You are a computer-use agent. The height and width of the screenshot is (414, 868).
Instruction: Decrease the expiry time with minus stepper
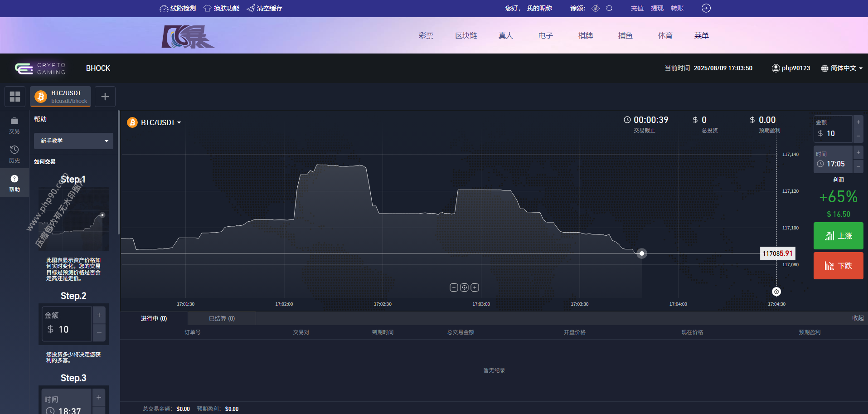858,166
